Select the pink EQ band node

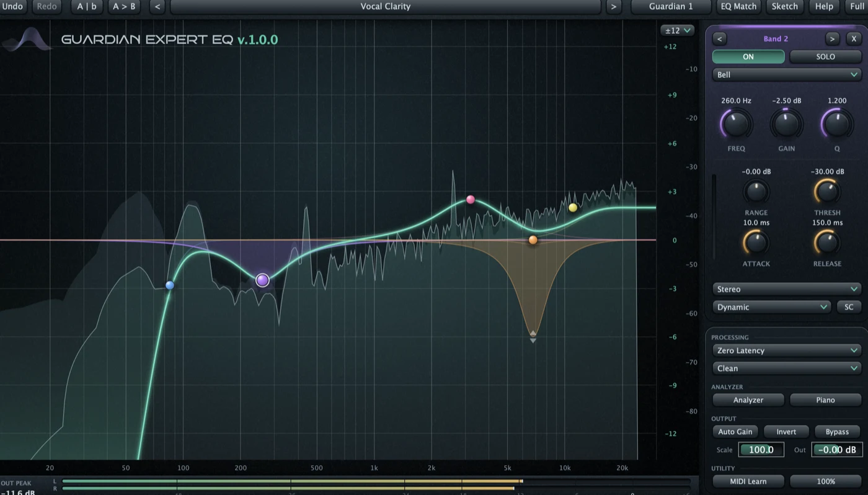pos(471,200)
